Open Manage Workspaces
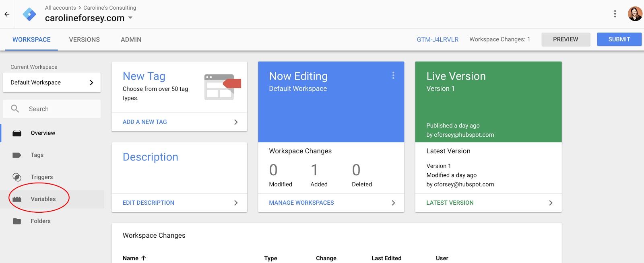The image size is (644, 263). (x=301, y=203)
